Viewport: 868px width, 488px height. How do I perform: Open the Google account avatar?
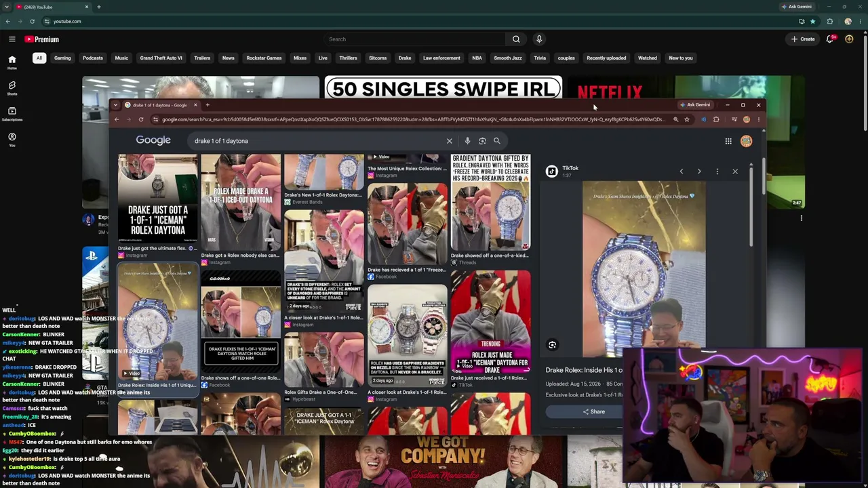coord(747,141)
